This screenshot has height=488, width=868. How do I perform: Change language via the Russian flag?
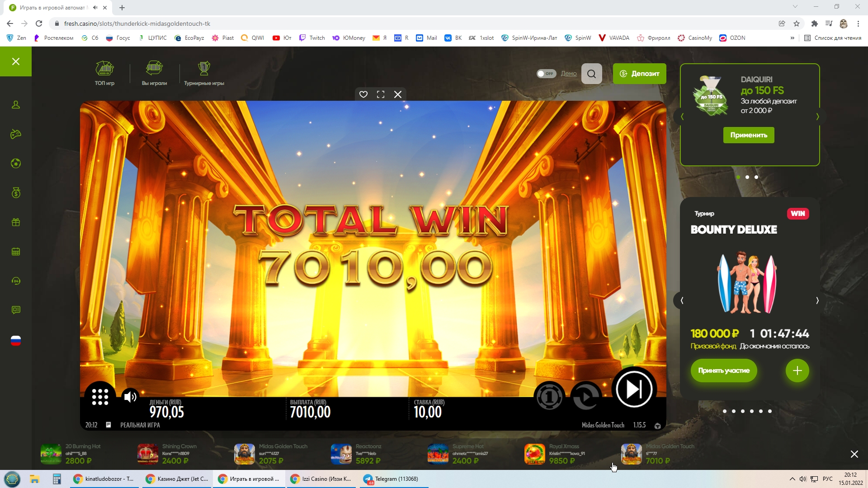(16, 341)
